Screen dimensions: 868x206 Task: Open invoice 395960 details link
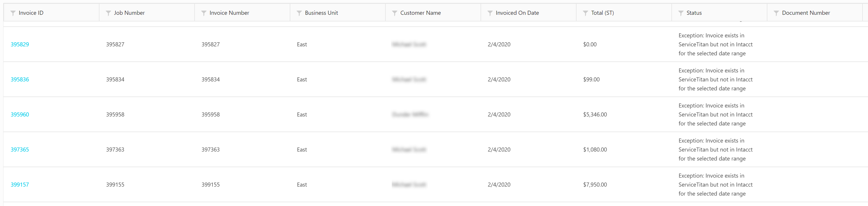(x=20, y=114)
